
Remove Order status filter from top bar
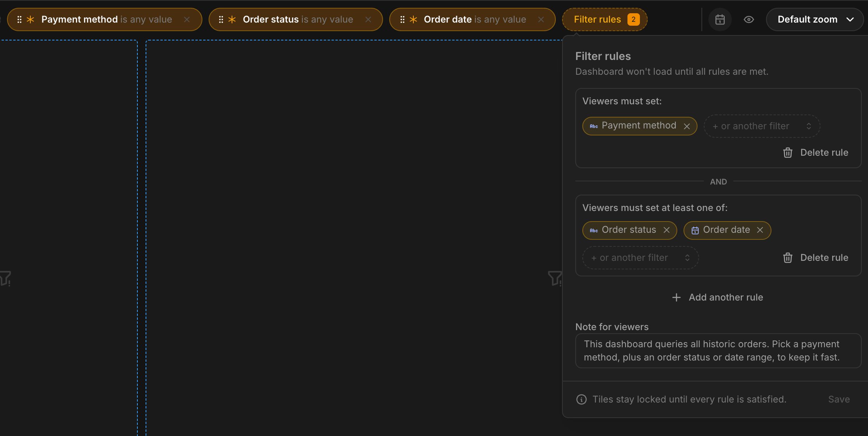pos(368,19)
